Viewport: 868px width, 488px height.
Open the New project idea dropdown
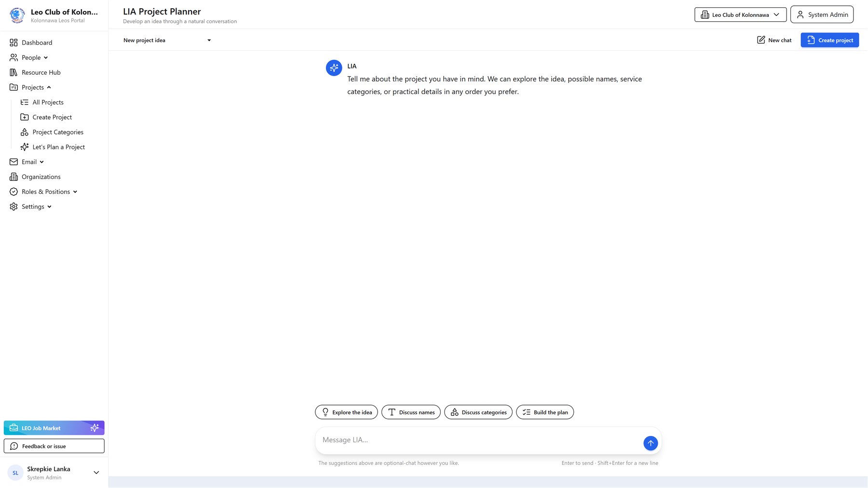167,40
